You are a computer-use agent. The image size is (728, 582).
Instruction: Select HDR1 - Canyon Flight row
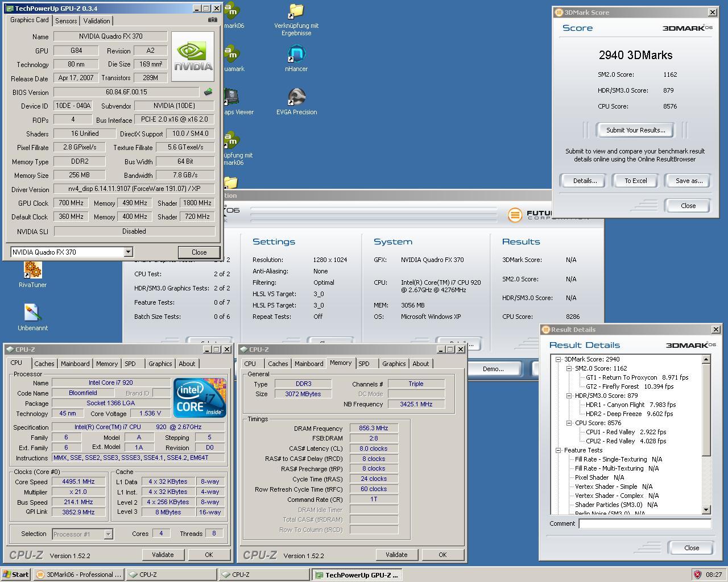(x=631, y=405)
